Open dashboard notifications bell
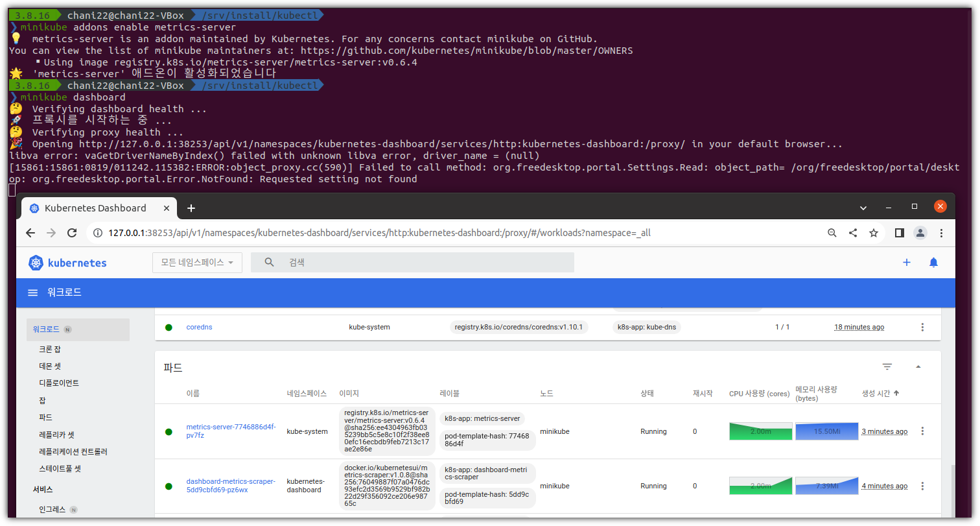The width and height of the screenshot is (980, 526). (x=933, y=263)
